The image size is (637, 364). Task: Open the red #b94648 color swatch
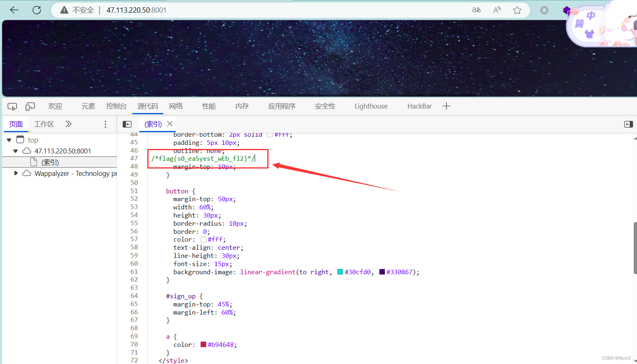click(203, 344)
